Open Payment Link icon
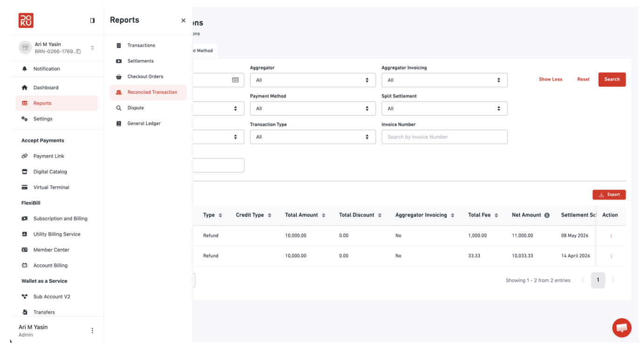 point(25,156)
